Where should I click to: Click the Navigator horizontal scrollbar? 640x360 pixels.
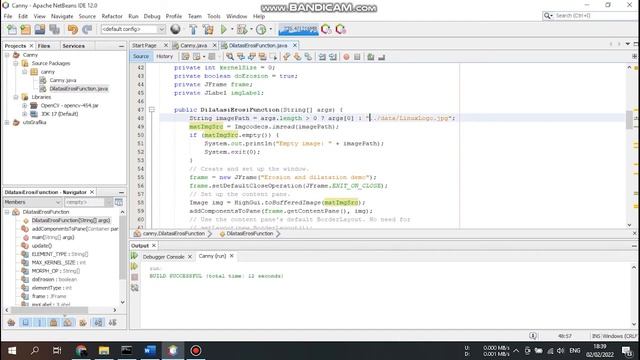(49, 310)
